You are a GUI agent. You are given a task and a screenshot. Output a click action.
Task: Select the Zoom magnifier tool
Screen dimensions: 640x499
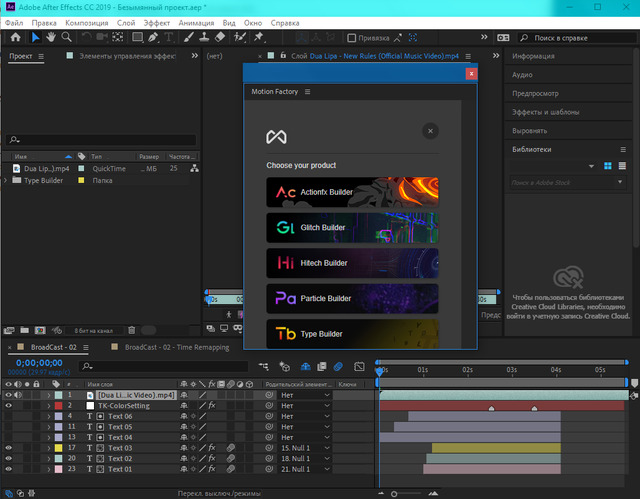click(66, 37)
